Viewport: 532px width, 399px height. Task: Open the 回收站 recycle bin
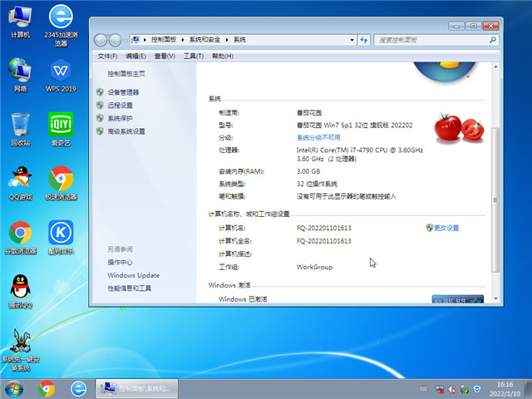point(20,130)
